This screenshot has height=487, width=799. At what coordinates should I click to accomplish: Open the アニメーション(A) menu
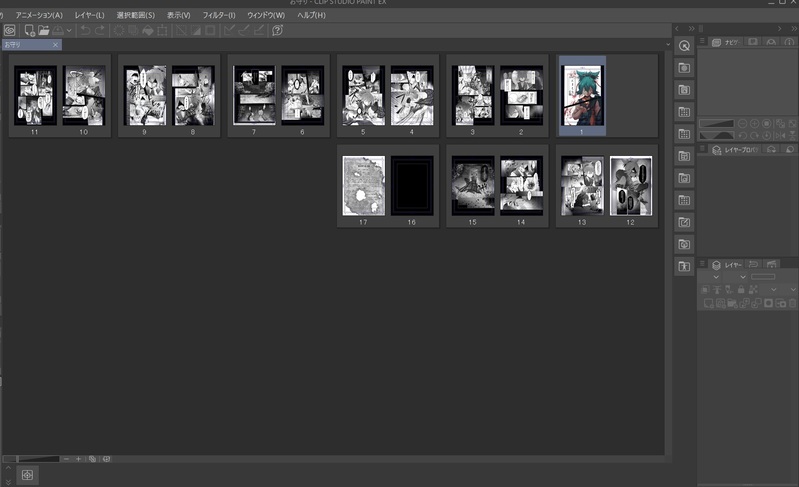[39, 15]
